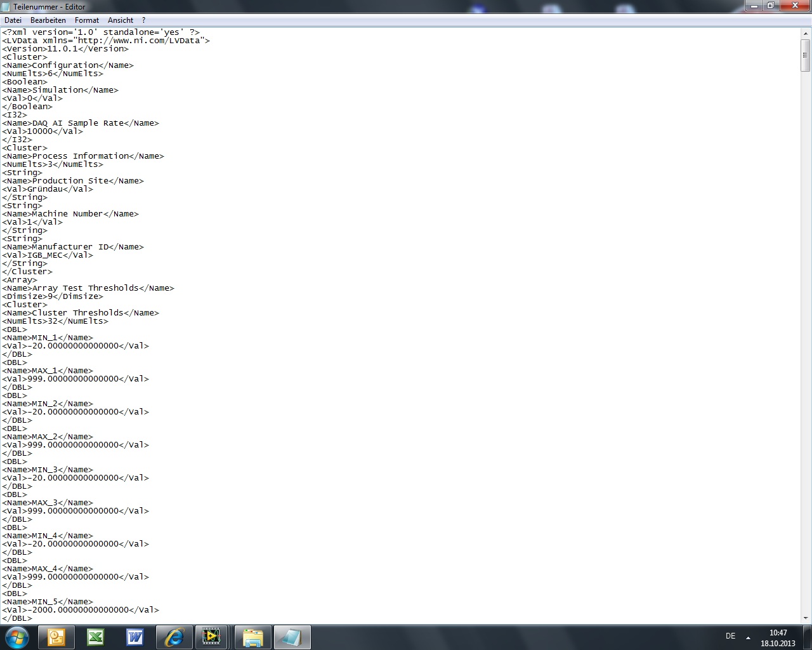
Task: Click the DAQ AI Sample Rate line
Action: coord(81,123)
